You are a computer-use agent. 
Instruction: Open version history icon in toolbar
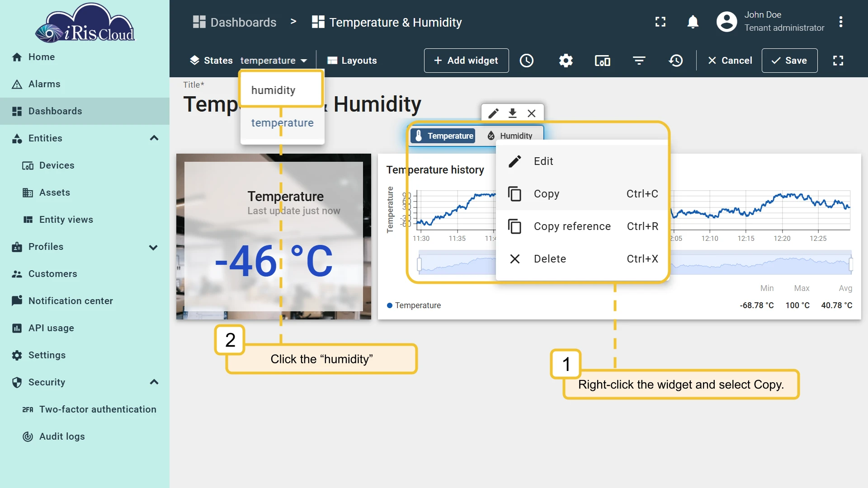coord(676,61)
